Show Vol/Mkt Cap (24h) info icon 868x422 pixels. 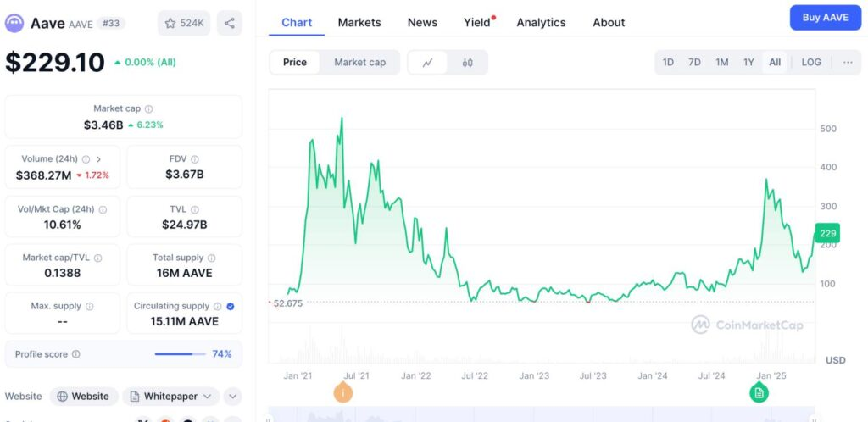tap(103, 209)
